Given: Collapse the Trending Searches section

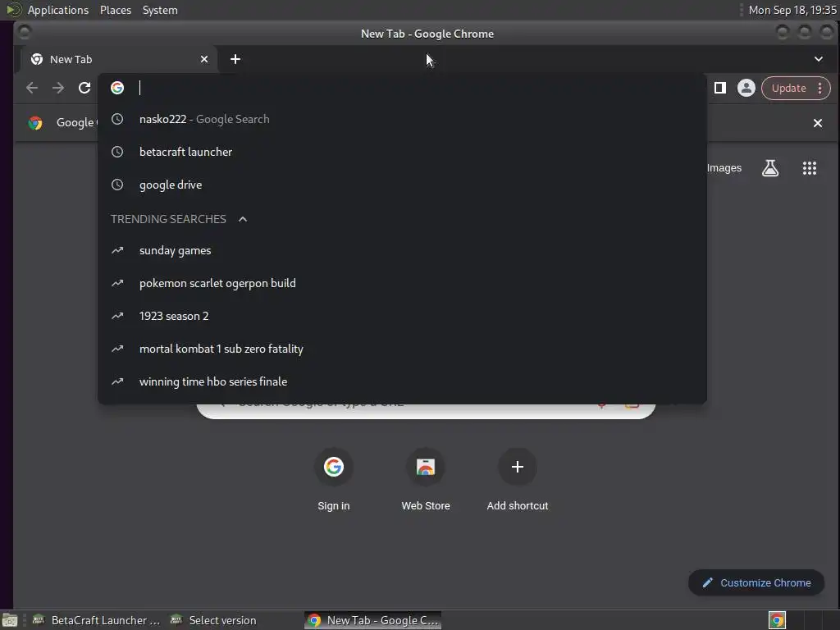Looking at the screenshot, I should tap(243, 219).
